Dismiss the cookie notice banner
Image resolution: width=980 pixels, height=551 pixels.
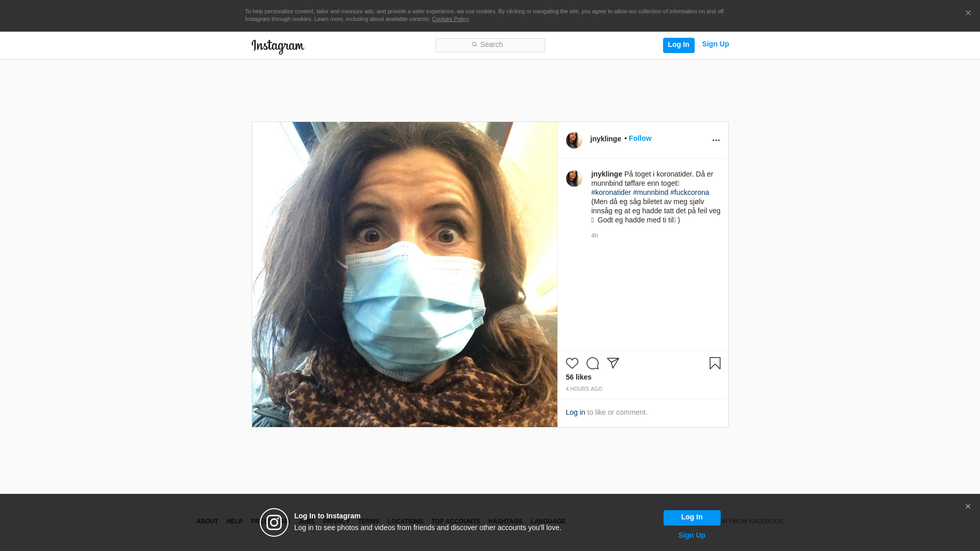tap(968, 13)
